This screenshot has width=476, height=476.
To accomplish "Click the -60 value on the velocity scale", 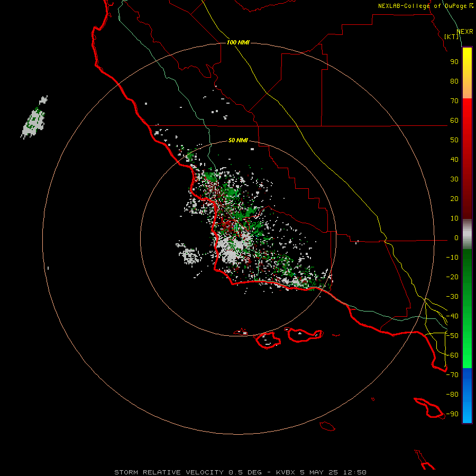I will click(452, 355).
